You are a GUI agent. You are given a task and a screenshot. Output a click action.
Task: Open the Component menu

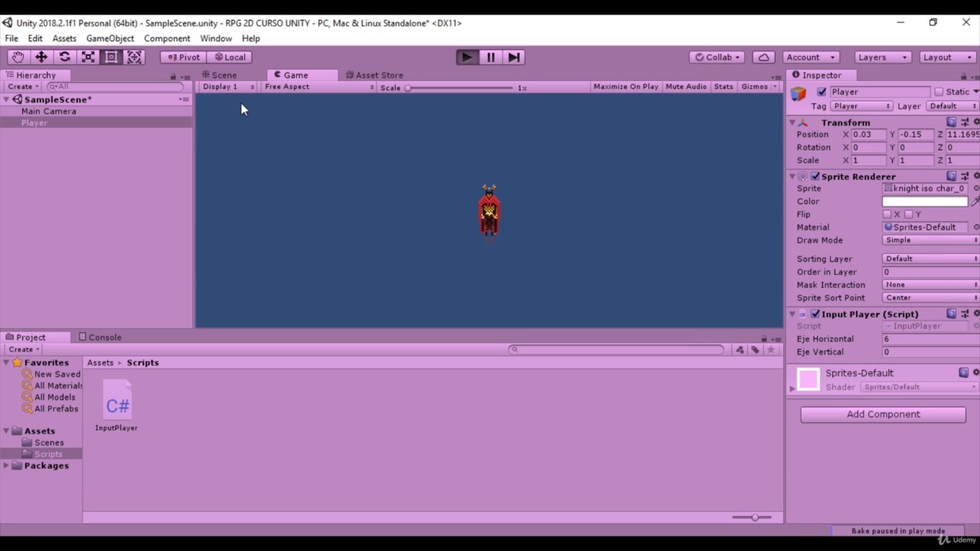click(x=167, y=38)
